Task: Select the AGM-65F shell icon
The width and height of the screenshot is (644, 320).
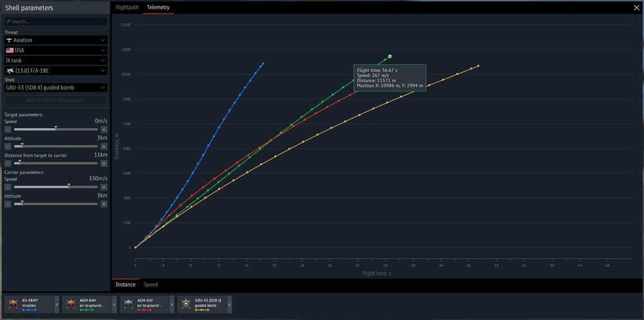Action: point(129,305)
